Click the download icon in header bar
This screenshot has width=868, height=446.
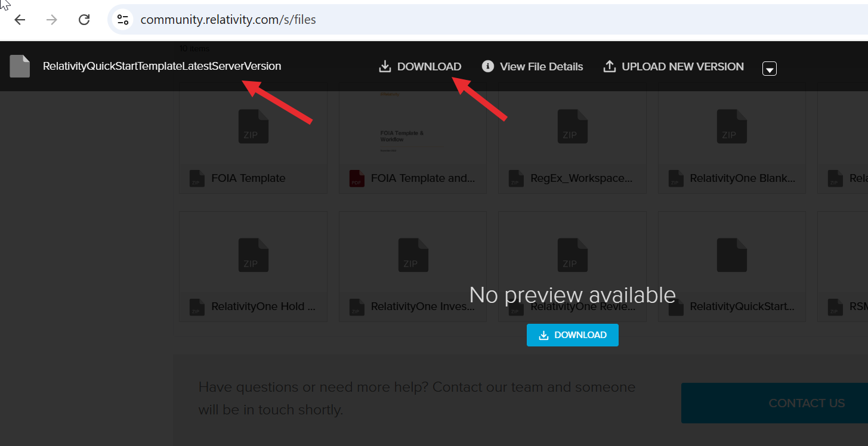[385, 66]
